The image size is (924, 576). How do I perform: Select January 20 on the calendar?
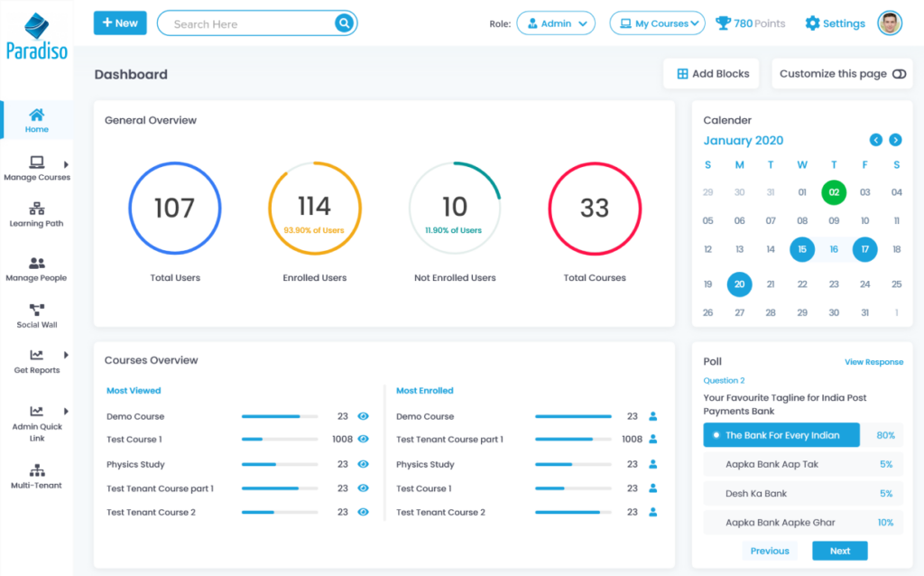pos(739,284)
